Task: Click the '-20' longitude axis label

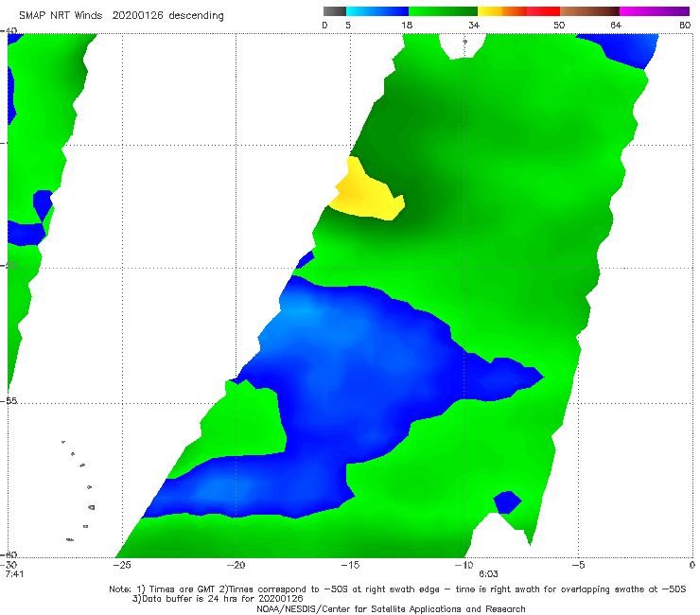Action: [x=236, y=565]
